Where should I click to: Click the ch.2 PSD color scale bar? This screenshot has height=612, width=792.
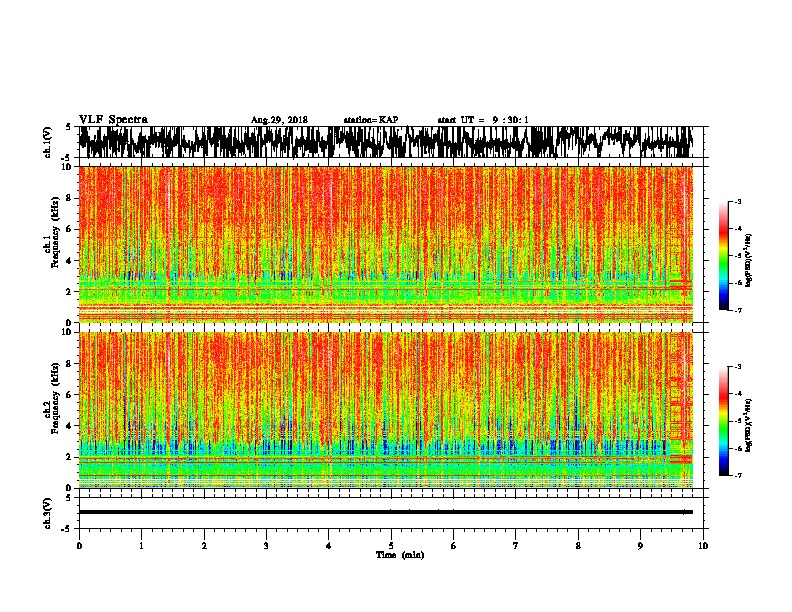[723, 421]
